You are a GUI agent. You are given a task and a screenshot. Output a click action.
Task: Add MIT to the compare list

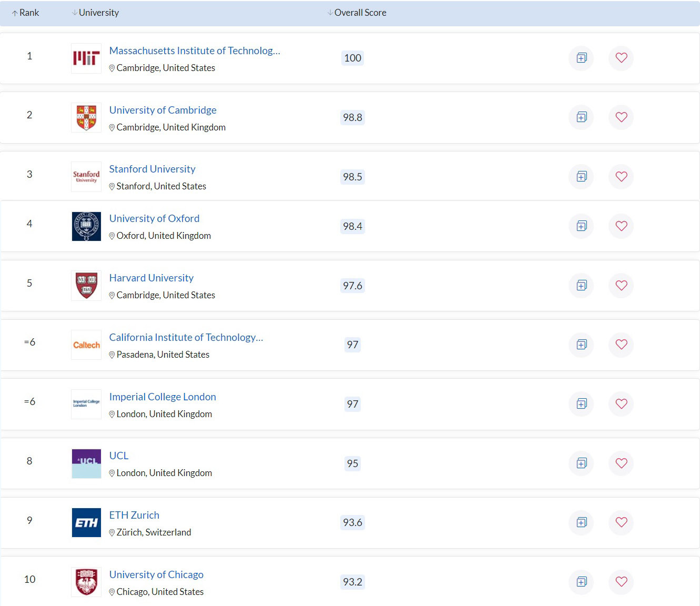pyautogui.click(x=581, y=58)
